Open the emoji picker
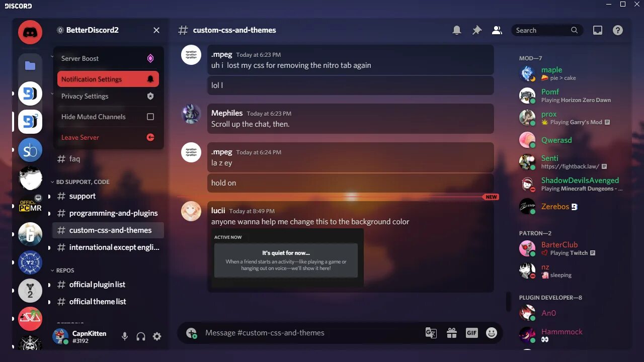 pos(492,333)
